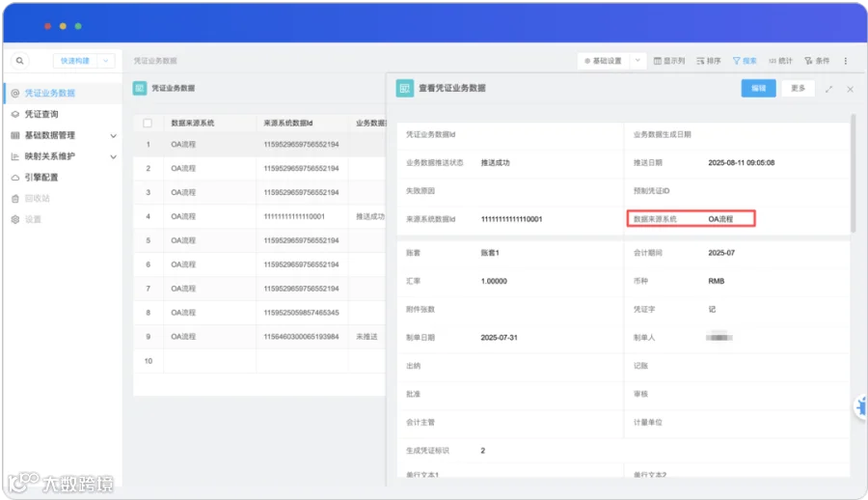This screenshot has width=868, height=500.
Task: Close the 查看凭证业务数据 detail panel
Action: (x=851, y=89)
